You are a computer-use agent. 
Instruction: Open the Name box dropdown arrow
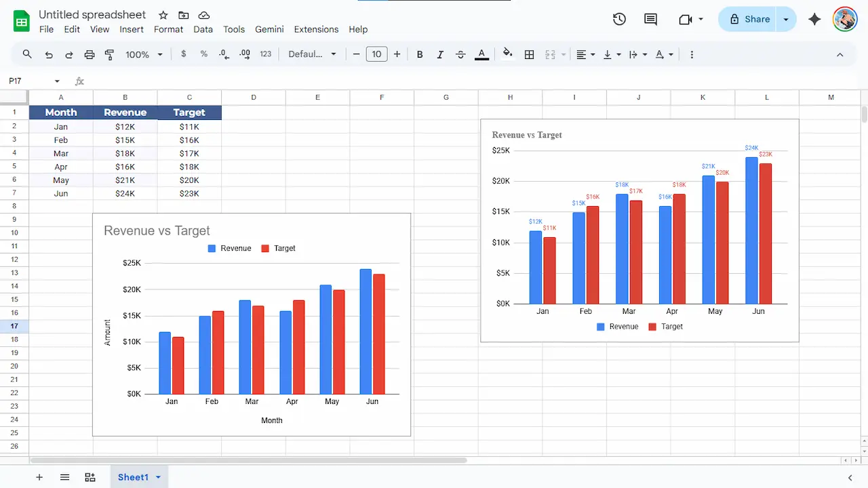pos(57,81)
